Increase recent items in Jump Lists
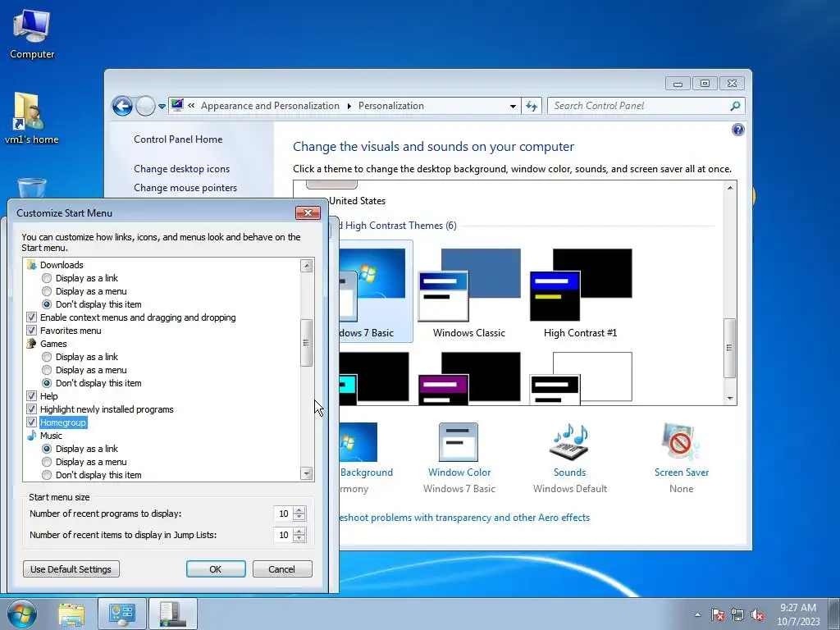This screenshot has width=840, height=630. tap(299, 532)
